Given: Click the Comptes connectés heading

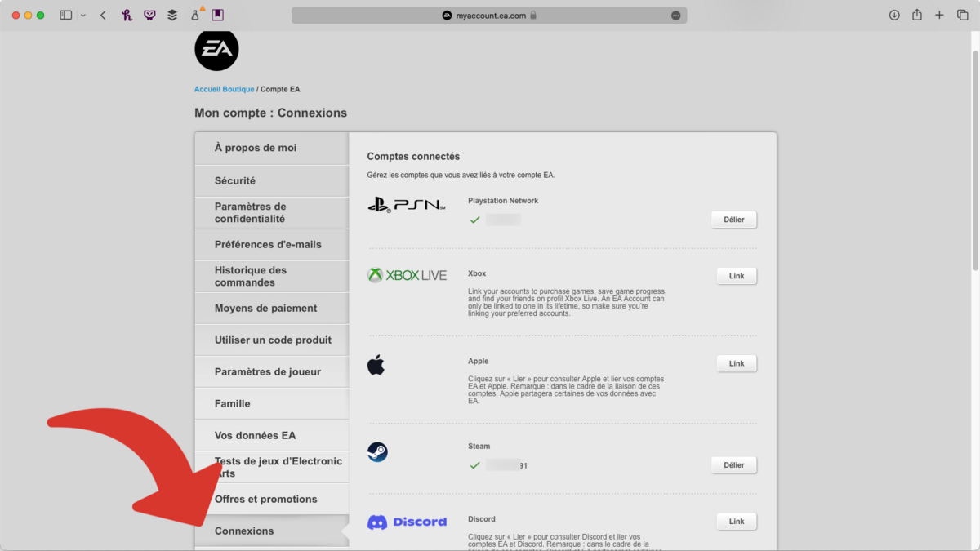Looking at the screenshot, I should coord(413,156).
